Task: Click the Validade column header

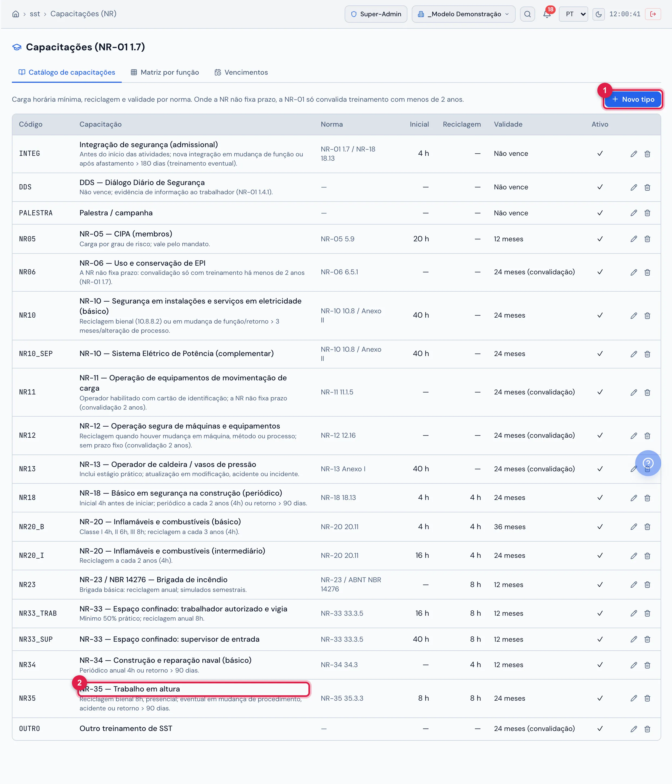Action: [508, 124]
